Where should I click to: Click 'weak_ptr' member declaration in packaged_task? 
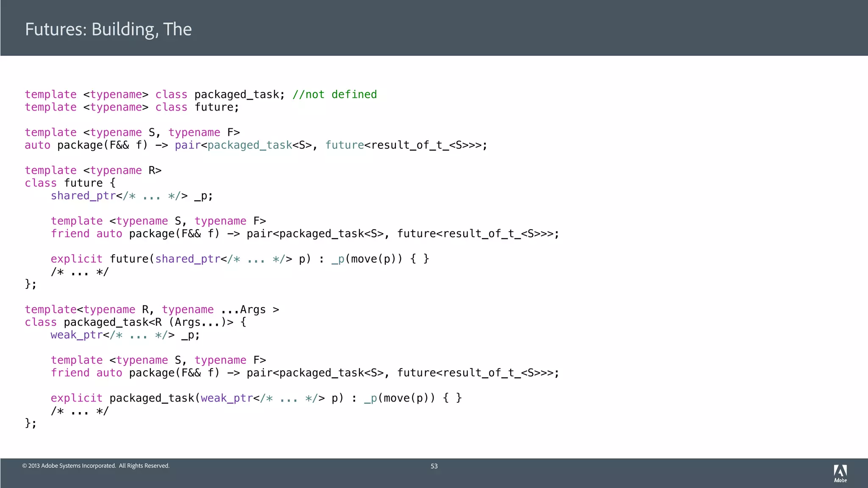point(76,335)
